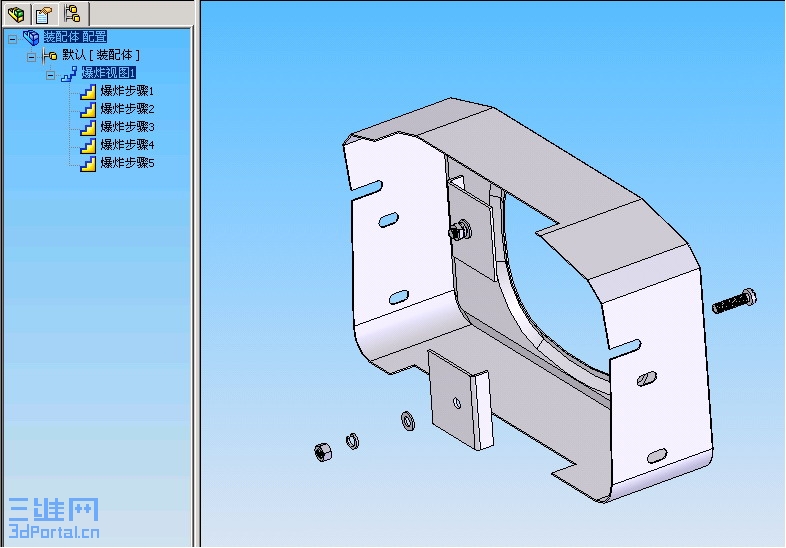Select the 默认 [ 装配体 ] configuration

coord(101,55)
